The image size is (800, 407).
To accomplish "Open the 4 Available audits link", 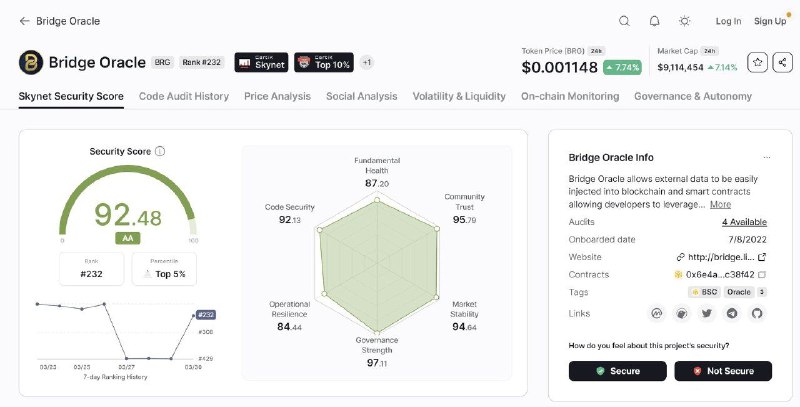I will coord(744,222).
